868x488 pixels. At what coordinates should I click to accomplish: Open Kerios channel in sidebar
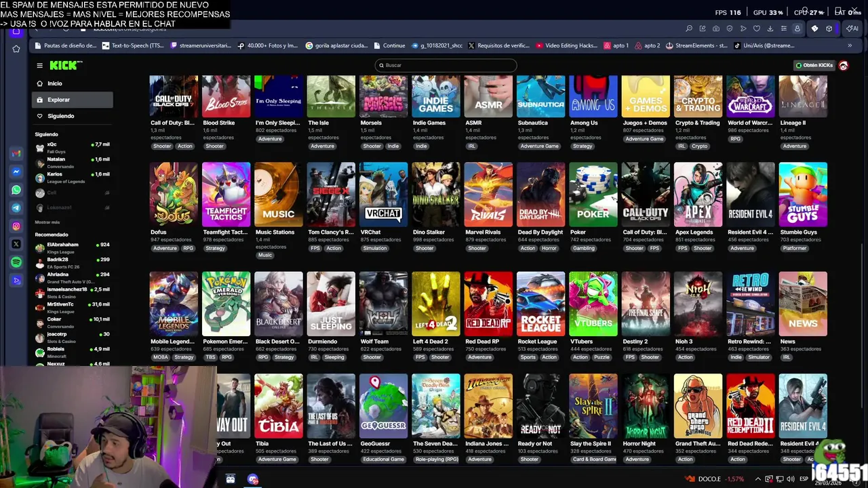click(x=73, y=177)
